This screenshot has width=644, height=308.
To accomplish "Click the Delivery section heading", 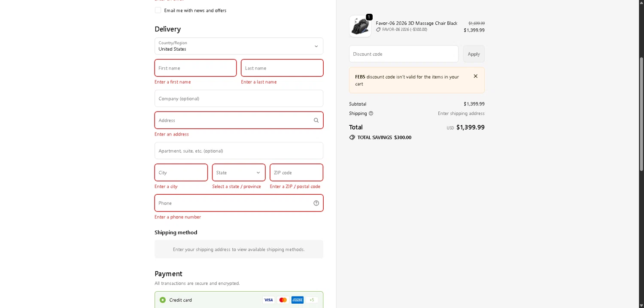I will 167,29.
